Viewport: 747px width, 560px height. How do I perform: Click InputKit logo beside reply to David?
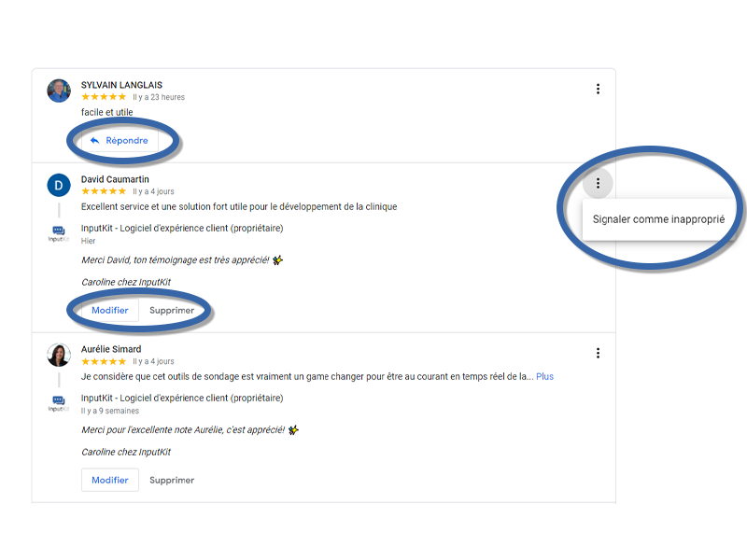[x=59, y=233]
